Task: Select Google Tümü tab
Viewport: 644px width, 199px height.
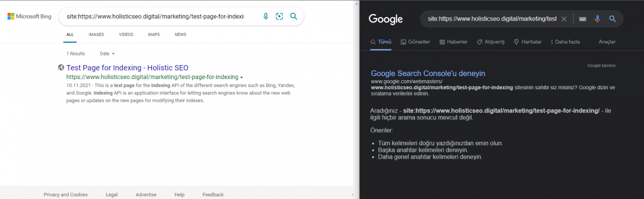Action: (x=381, y=42)
